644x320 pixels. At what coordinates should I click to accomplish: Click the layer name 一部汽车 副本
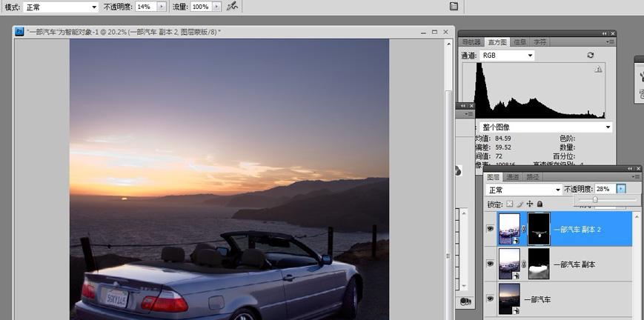(574, 264)
